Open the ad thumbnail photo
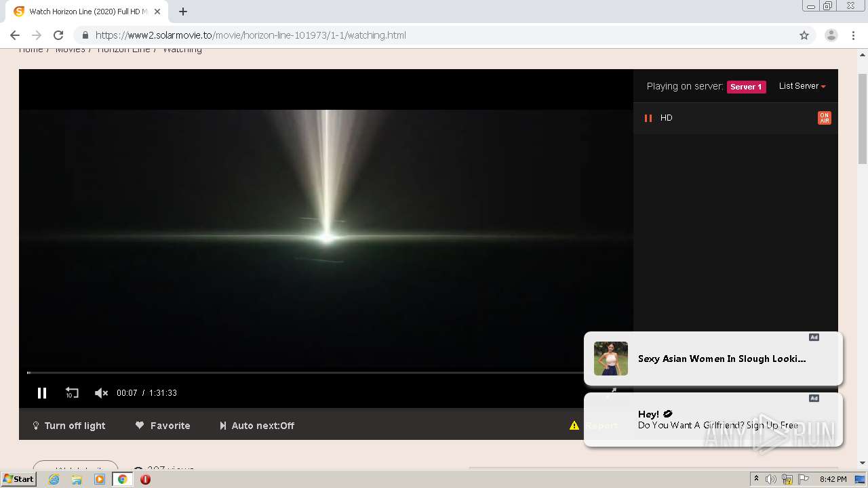This screenshot has width=868, height=488. pyautogui.click(x=611, y=359)
